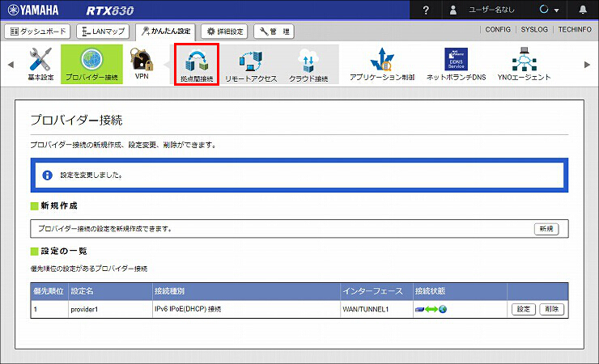Click 優先順位 column header
Viewport: 599px width, 364px height.
[49, 291]
